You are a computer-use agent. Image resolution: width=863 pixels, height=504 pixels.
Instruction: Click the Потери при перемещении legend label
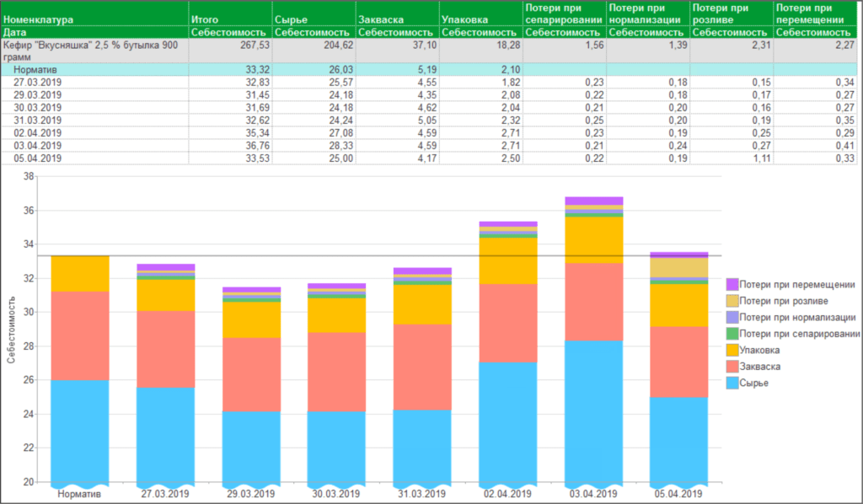pos(797,285)
